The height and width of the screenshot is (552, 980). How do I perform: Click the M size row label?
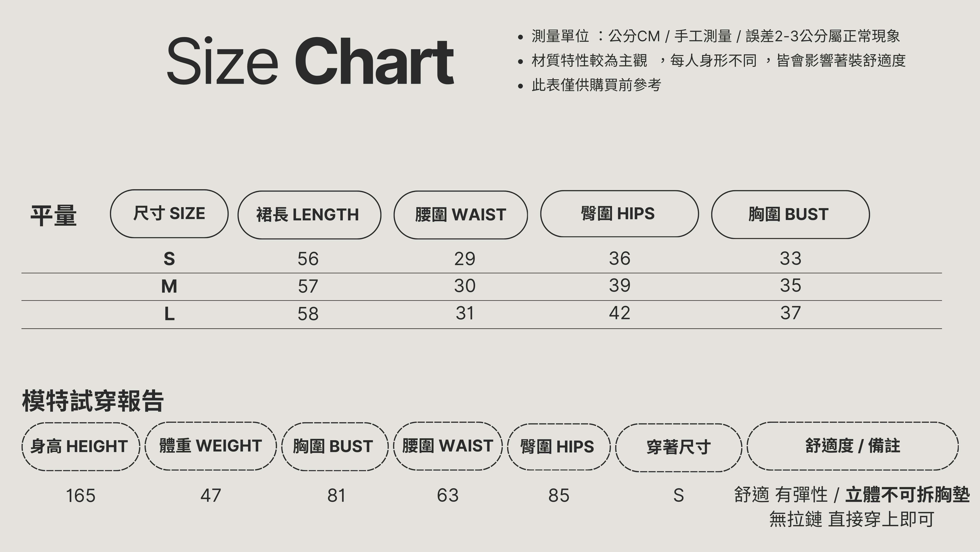pos(169,286)
